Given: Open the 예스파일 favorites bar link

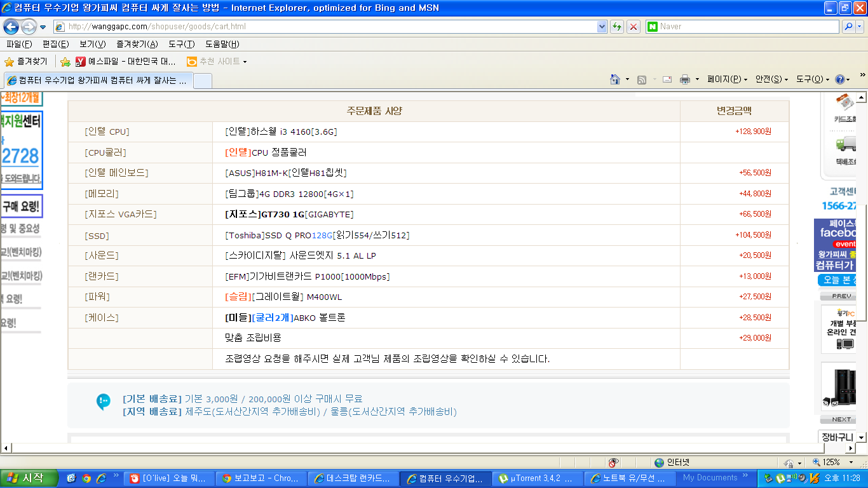Looking at the screenshot, I should click(126, 62).
